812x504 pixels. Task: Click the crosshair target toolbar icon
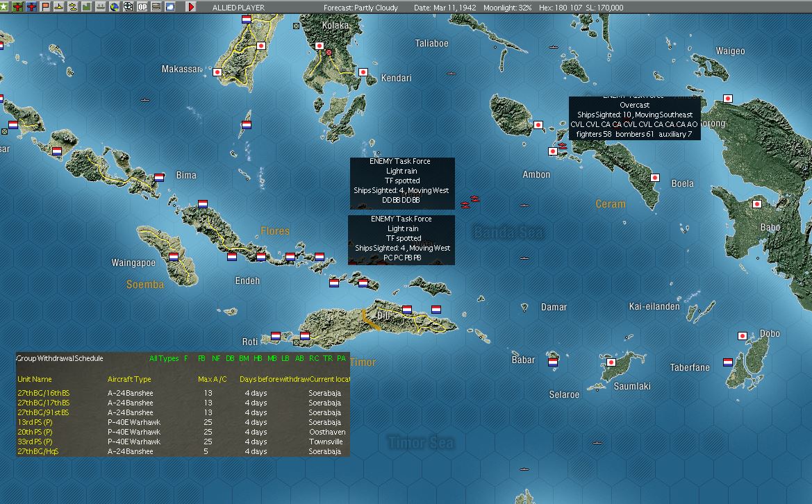click(128, 7)
